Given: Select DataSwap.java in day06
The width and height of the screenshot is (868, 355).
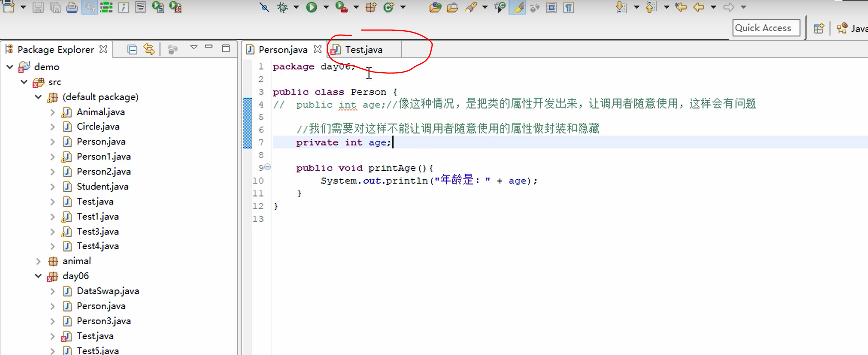Looking at the screenshot, I should click(107, 291).
